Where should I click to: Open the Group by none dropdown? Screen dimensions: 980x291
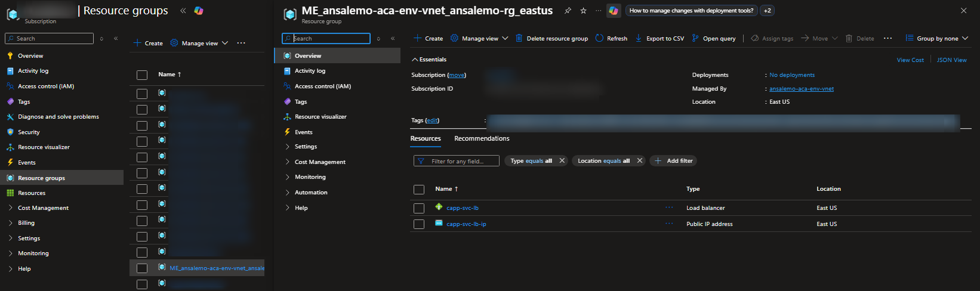coord(937,38)
